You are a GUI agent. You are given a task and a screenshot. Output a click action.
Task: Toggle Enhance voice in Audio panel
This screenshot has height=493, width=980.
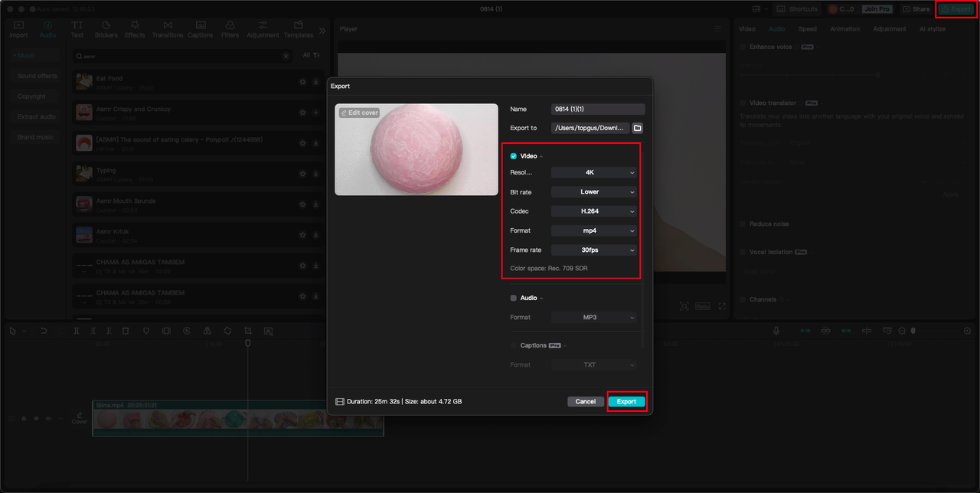(743, 47)
